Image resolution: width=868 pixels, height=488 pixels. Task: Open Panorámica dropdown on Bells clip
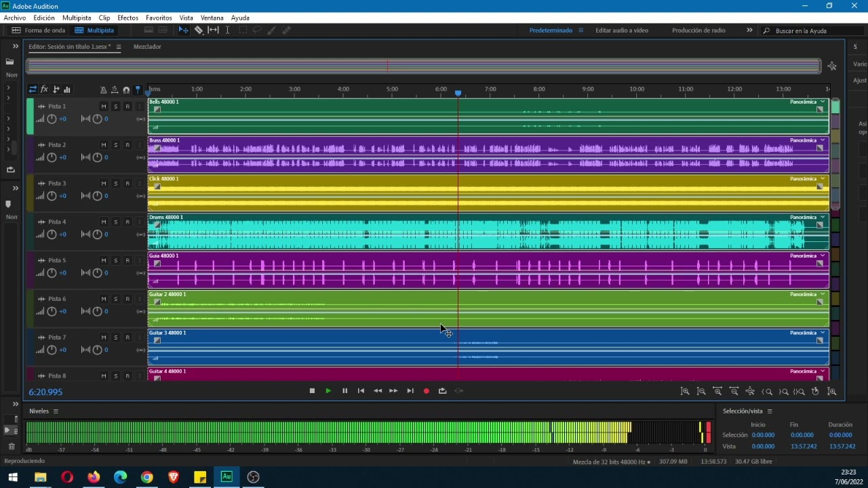[823, 102]
